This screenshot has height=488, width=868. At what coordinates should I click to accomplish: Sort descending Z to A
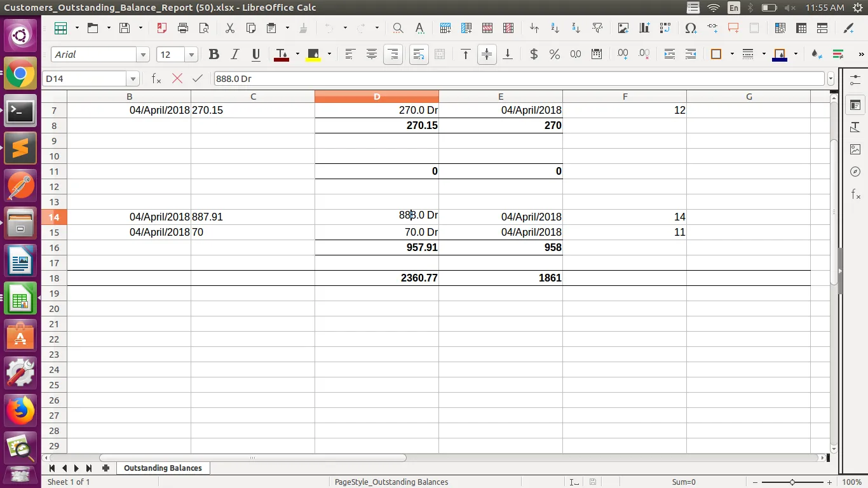coord(576,28)
